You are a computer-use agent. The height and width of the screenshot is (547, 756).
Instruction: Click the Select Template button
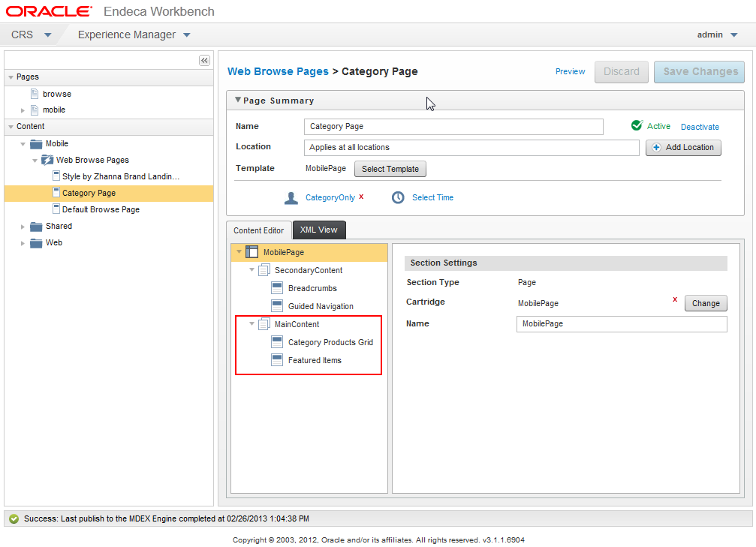pyautogui.click(x=390, y=169)
